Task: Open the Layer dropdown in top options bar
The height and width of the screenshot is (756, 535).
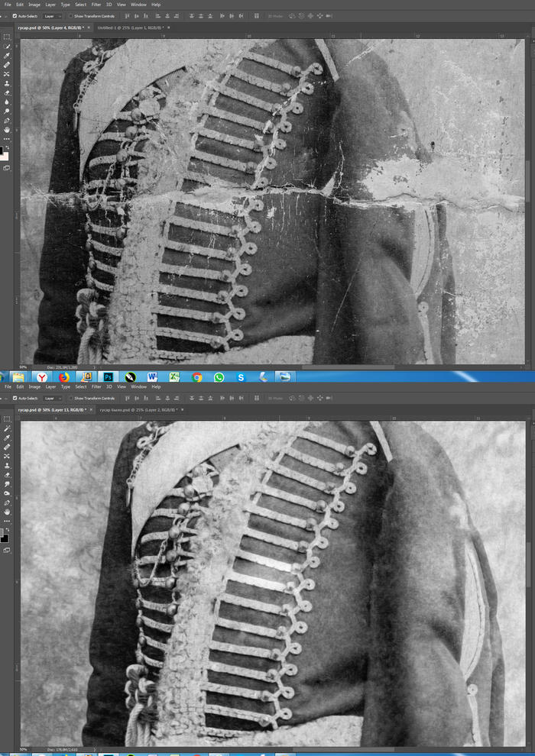Action: 52,15
